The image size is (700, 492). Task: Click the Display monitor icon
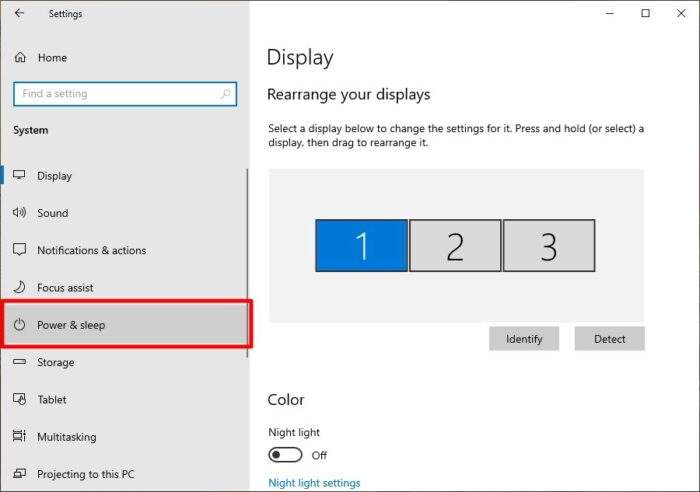pos(19,175)
